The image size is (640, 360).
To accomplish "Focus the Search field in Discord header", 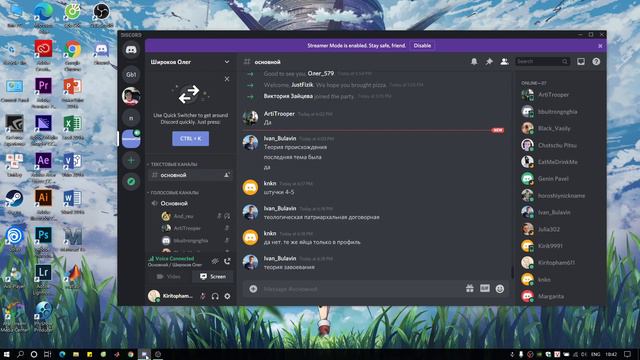I will click(542, 62).
